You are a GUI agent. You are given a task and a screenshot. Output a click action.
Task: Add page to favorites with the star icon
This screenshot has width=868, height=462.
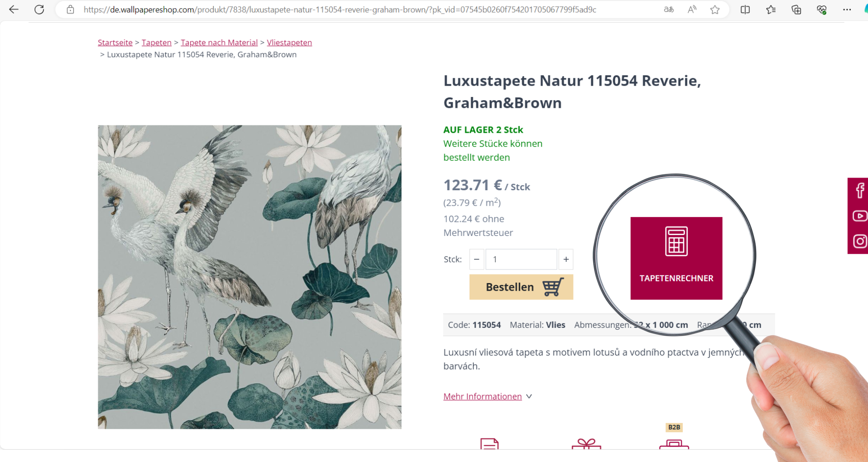coord(715,10)
